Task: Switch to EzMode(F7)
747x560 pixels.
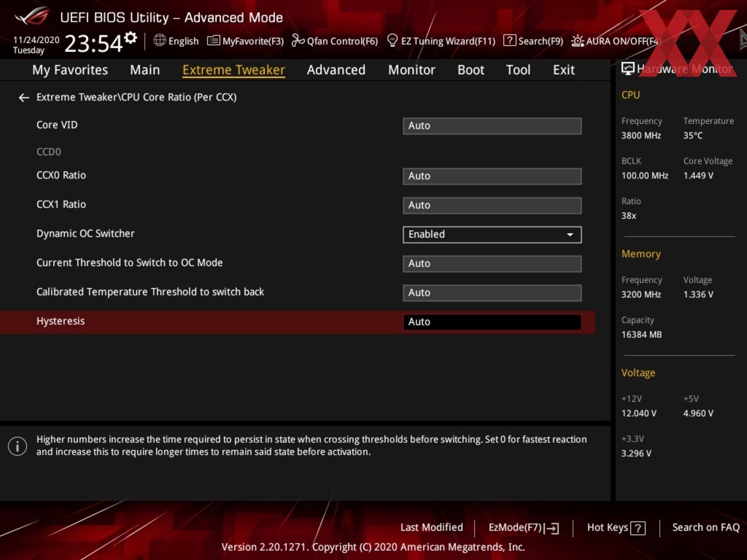Action: pyautogui.click(x=523, y=528)
